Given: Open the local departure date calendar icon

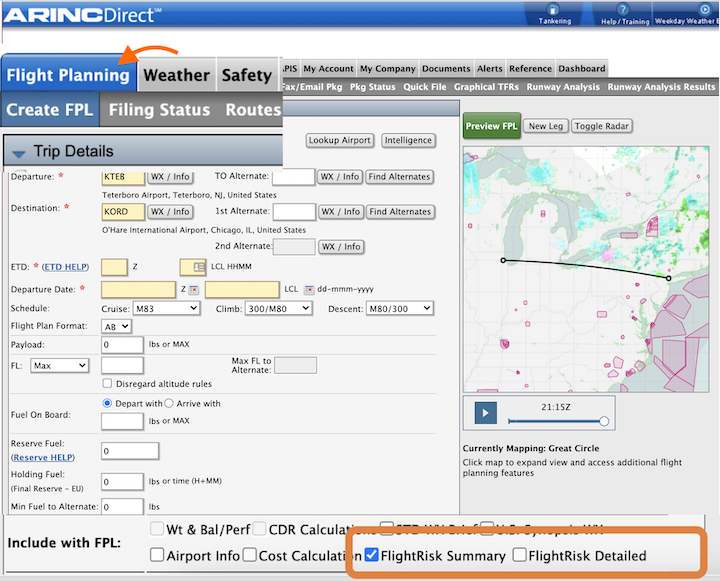Looking at the screenshot, I should click(309, 289).
